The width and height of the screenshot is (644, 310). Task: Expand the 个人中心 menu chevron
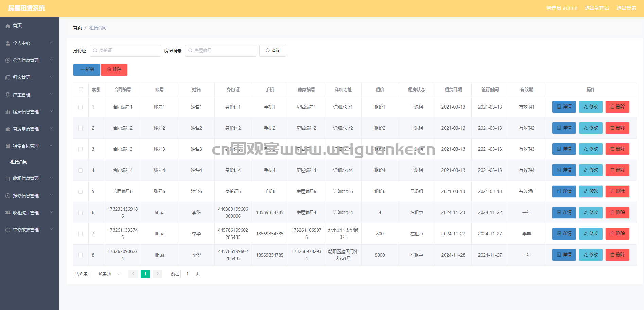pos(51,43)
